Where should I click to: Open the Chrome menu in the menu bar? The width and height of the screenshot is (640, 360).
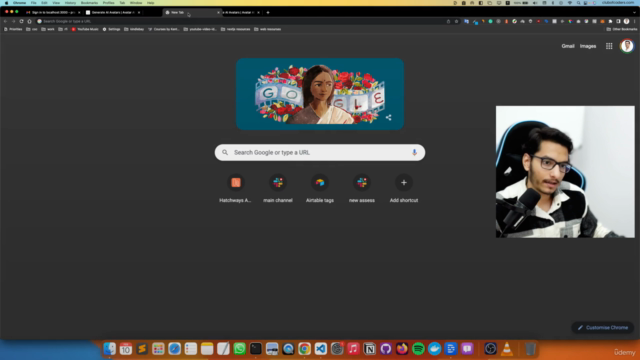(19, 3)
